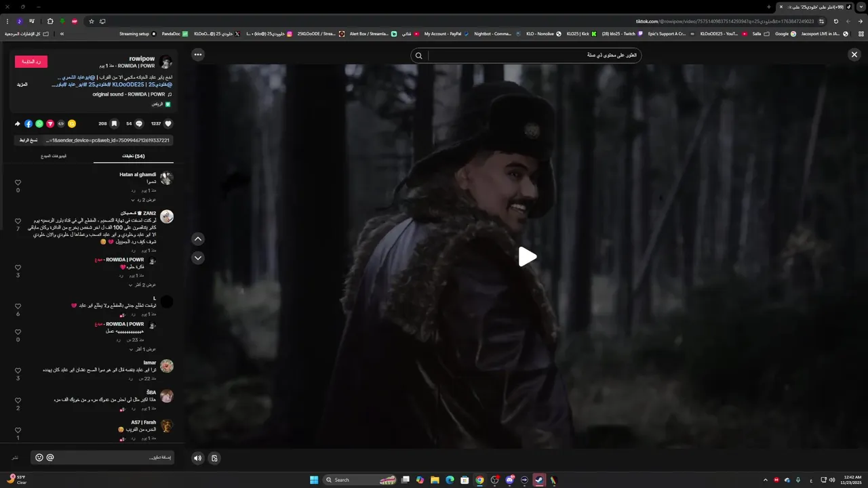Click the search magnifier icon

[418, 56]
